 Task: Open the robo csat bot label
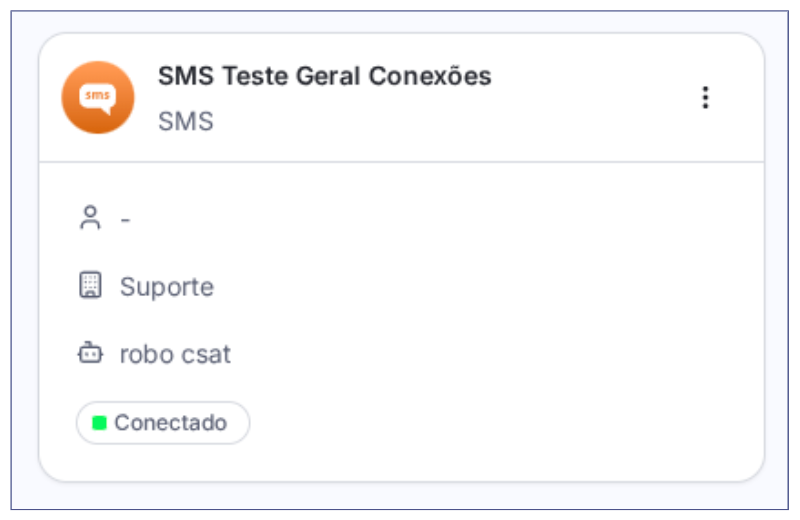(x=175, y=354)
